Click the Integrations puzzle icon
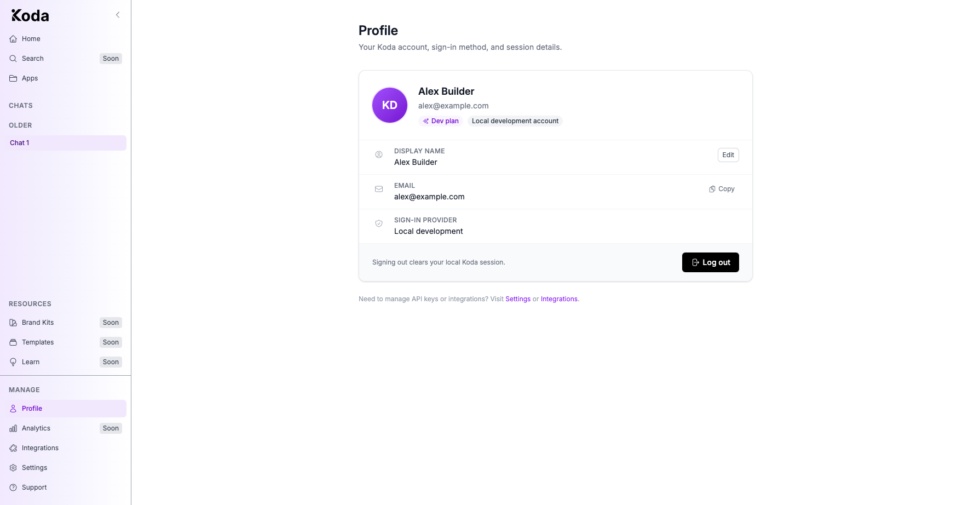Screen dimensions: 980x505 [13, 448]
